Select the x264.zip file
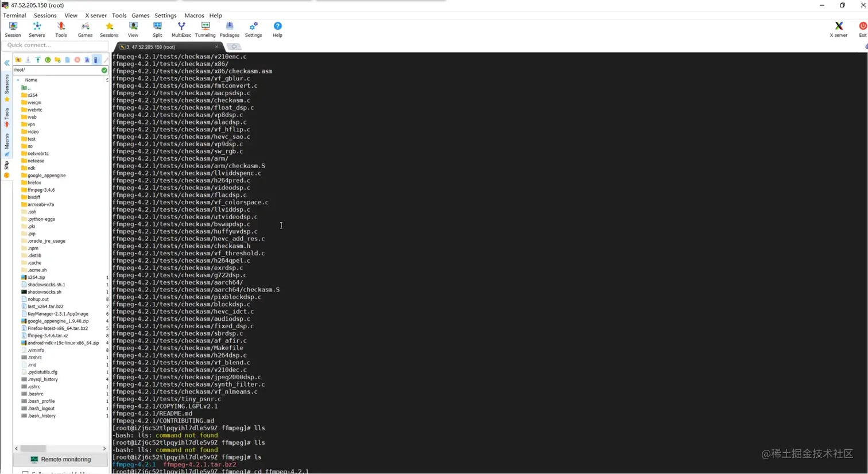Screen dimensions: 868x474 [x=33, y=277]
